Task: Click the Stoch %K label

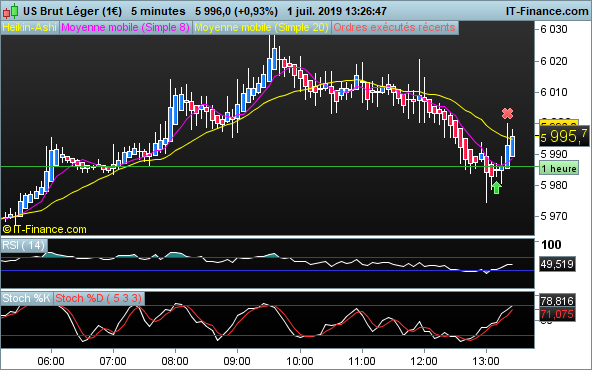Action: (26, 298)
